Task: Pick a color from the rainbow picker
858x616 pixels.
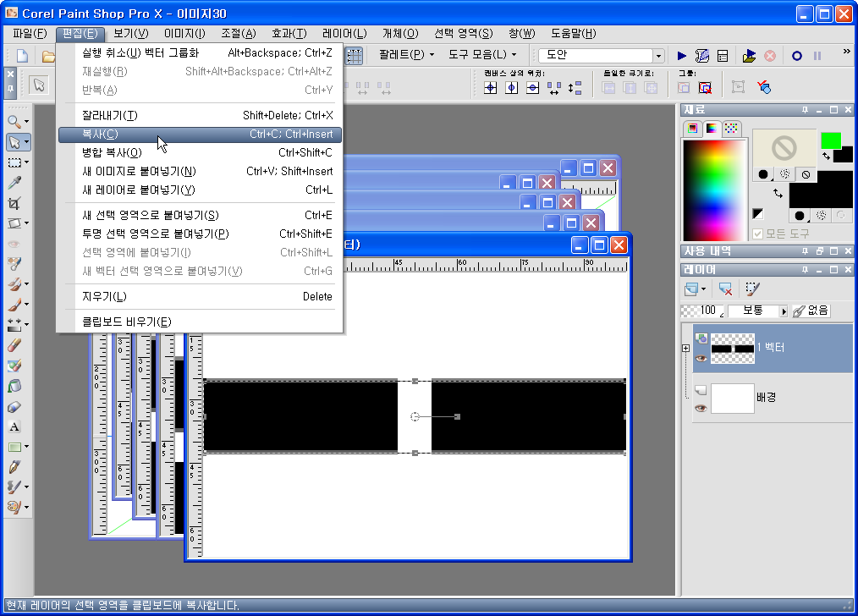Action: pyautogui.click(x=715, y=190)
